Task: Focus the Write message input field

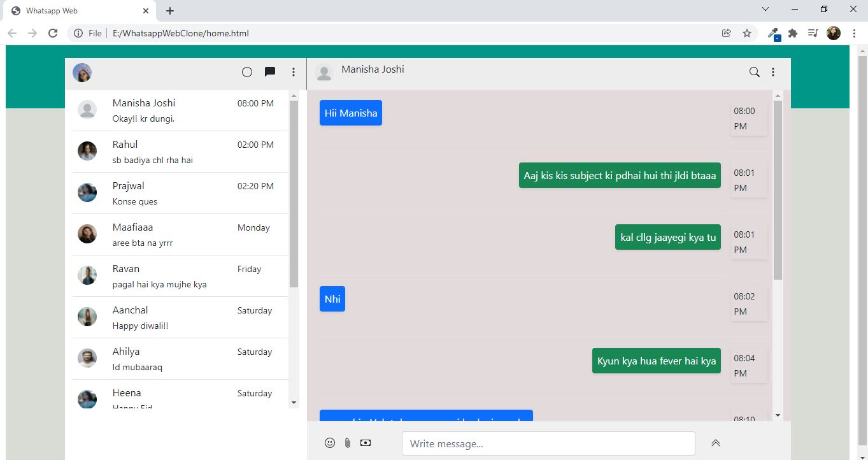Action: 548,443
